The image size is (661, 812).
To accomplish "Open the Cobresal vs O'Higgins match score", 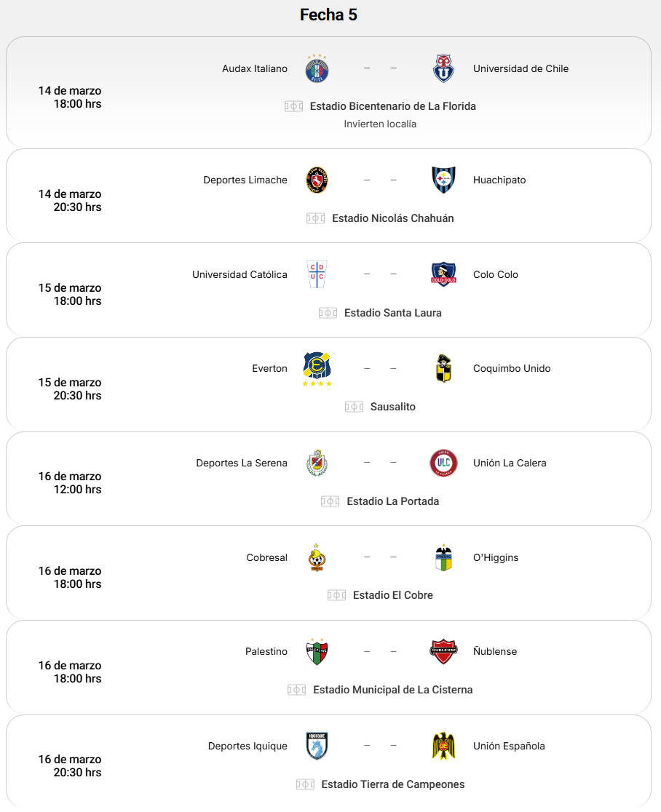I will [x=380, y=557].
